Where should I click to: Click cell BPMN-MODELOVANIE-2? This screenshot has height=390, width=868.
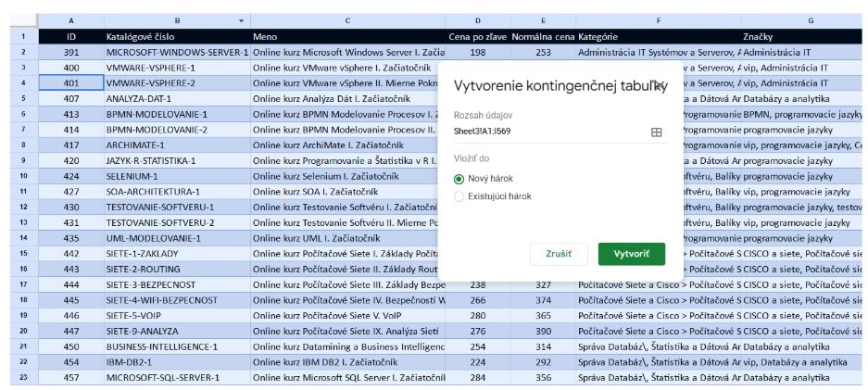177,130
